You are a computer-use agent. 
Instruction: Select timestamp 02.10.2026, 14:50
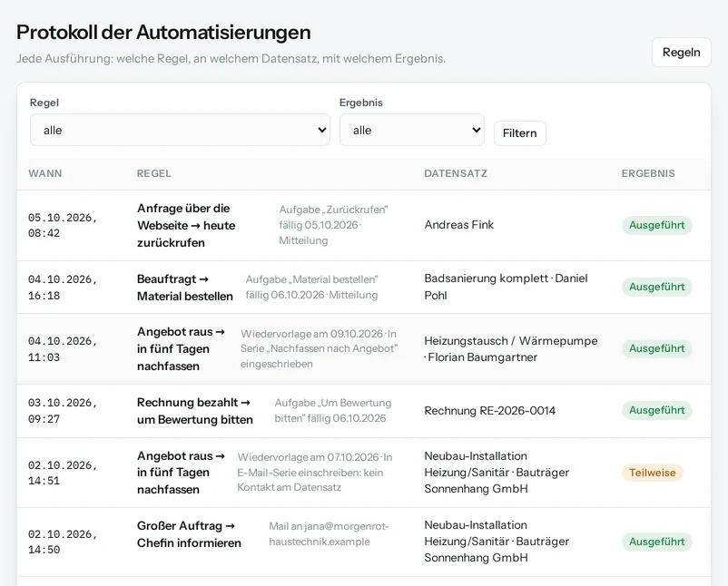63,542
